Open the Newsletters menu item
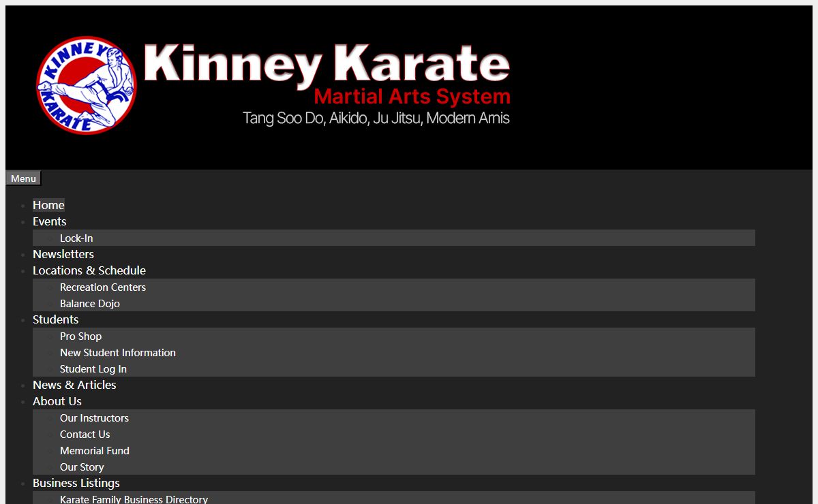 (x=63, y=254)
